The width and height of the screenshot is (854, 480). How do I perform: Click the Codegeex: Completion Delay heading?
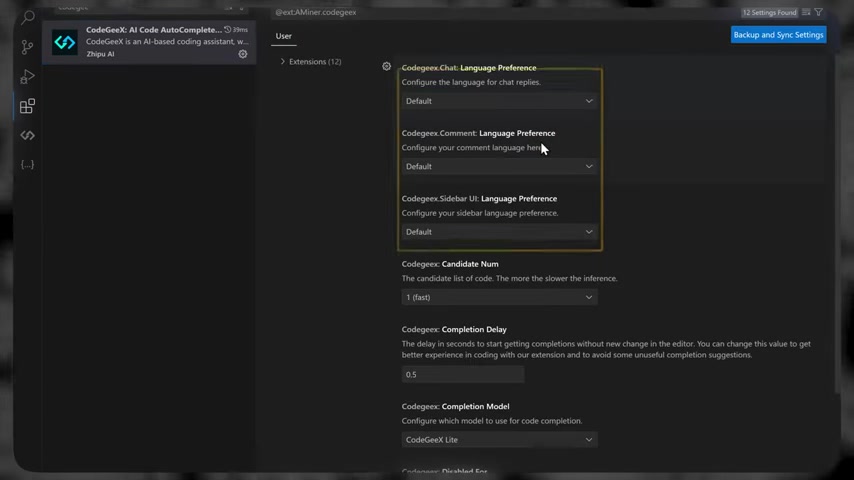454,330
